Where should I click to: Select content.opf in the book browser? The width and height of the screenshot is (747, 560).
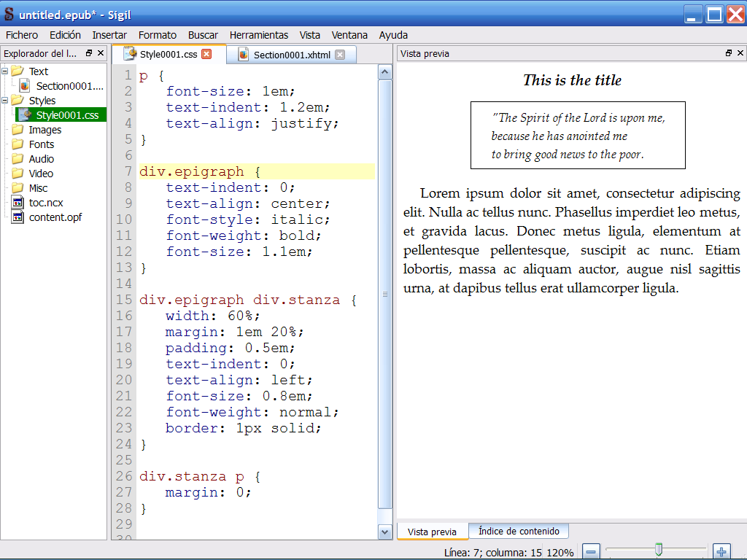pos(55,217)
